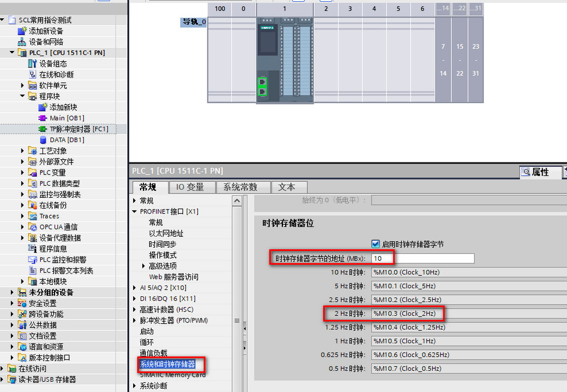Click the 在线备份 backup icon
The height and width of the screenshot is (392, 567).
(32, 205)
